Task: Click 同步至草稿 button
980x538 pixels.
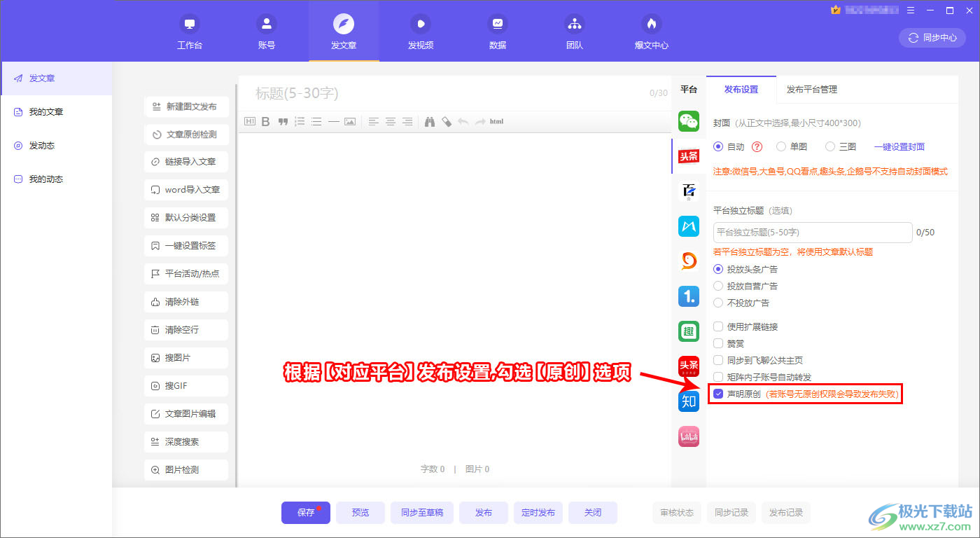Action: coord(422,513)
